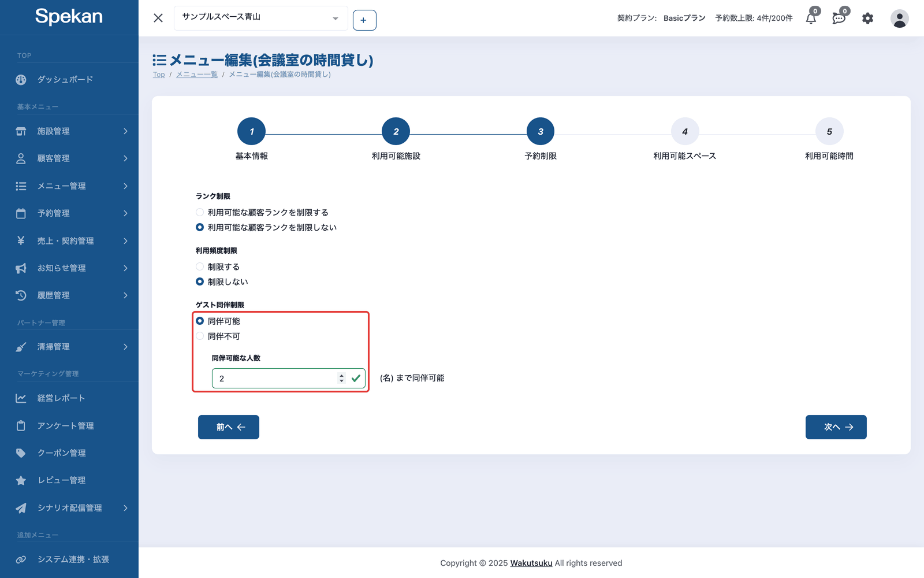Image resolution: width=924 pixels, height=578 pixels.
Task: Click the 施設管理 store icon
Action: pos(21,131)
